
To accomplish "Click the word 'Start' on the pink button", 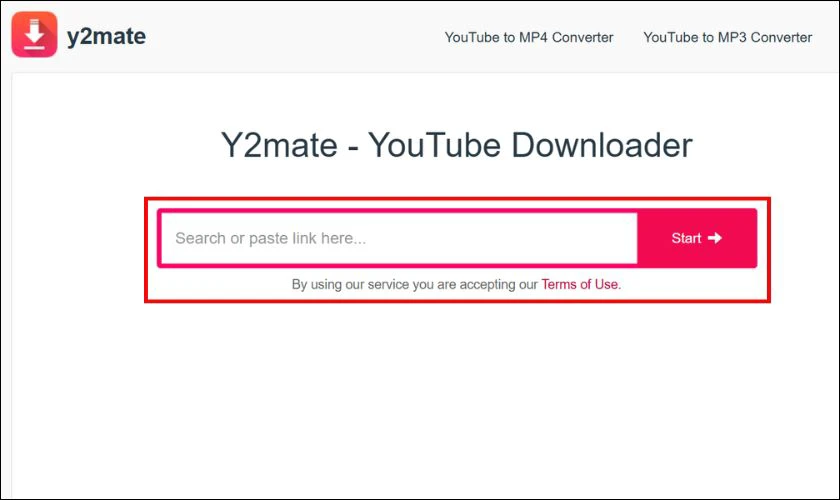I will coord(686,238).
